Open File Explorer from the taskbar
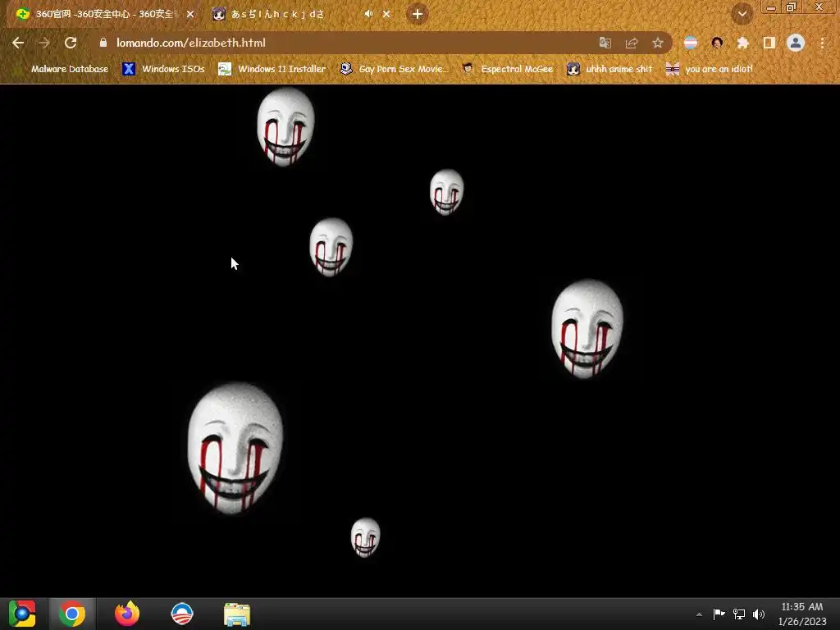 tap(237, 614)
